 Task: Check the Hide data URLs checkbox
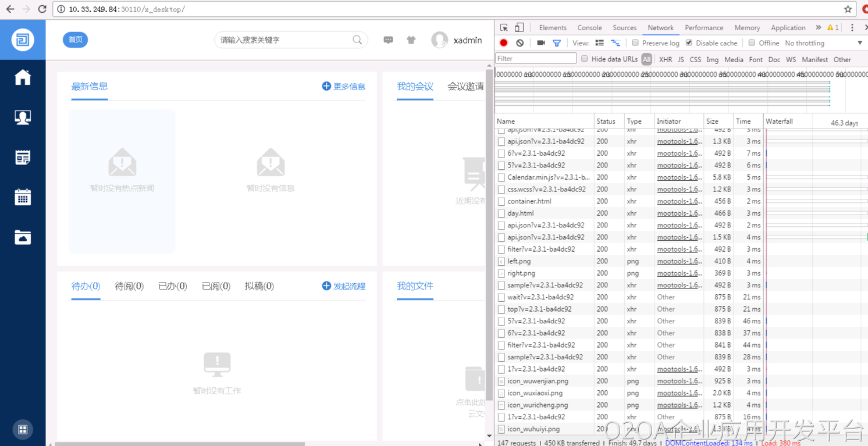585,59
